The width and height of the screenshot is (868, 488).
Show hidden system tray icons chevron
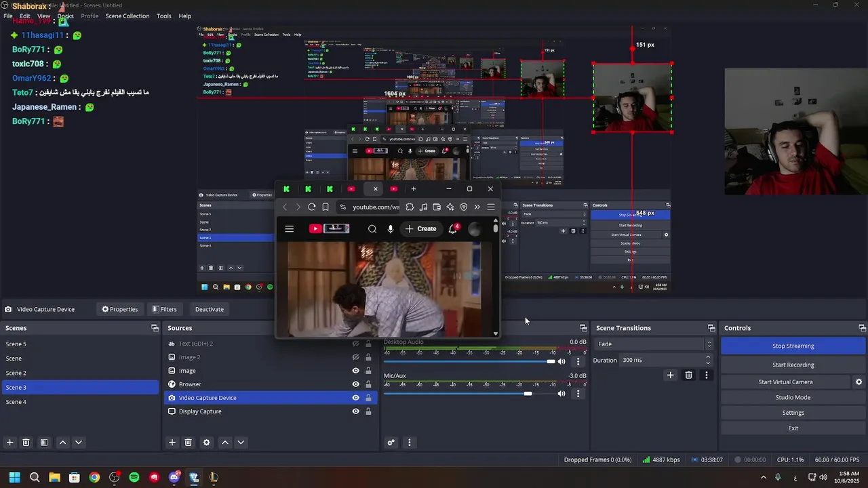click(x=763, y=477)
